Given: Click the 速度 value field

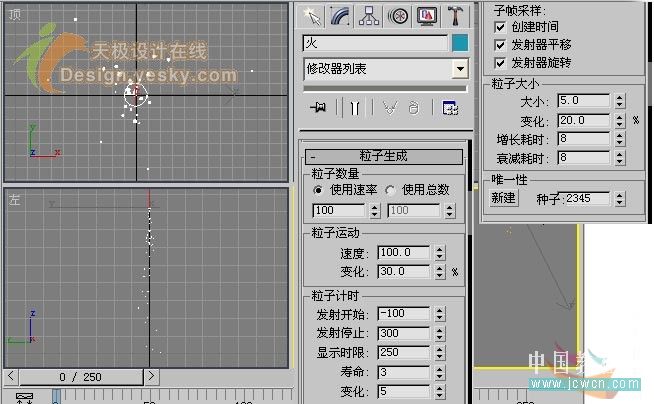Looking at the screenshot, I should [404, 253].
